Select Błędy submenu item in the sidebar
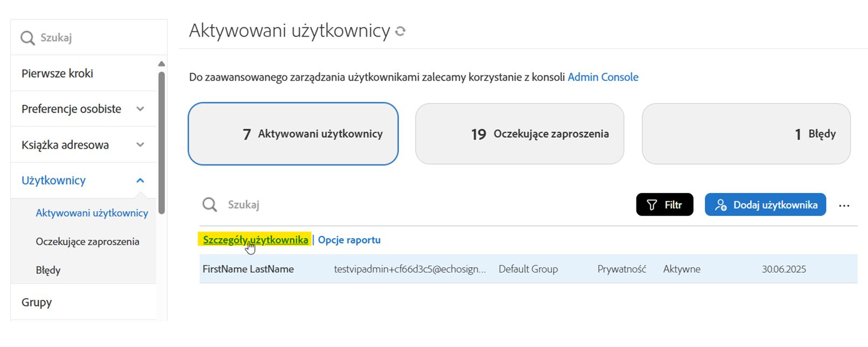 (48, 270)
